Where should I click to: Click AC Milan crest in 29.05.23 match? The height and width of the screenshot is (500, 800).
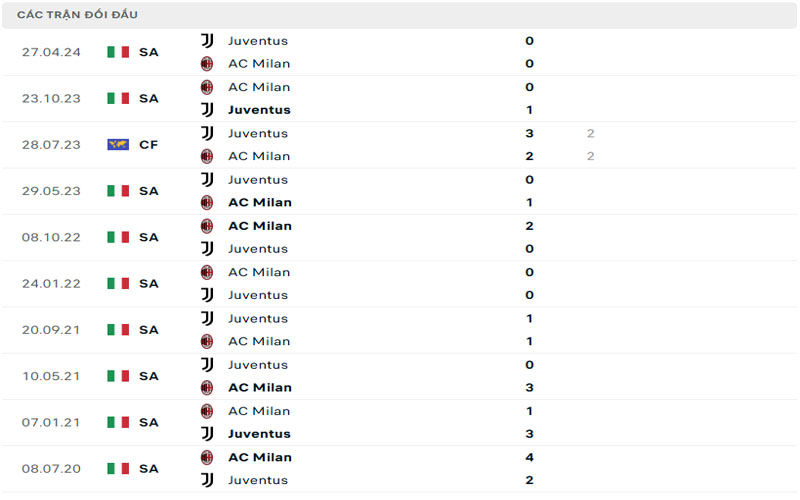coord(207,202)
